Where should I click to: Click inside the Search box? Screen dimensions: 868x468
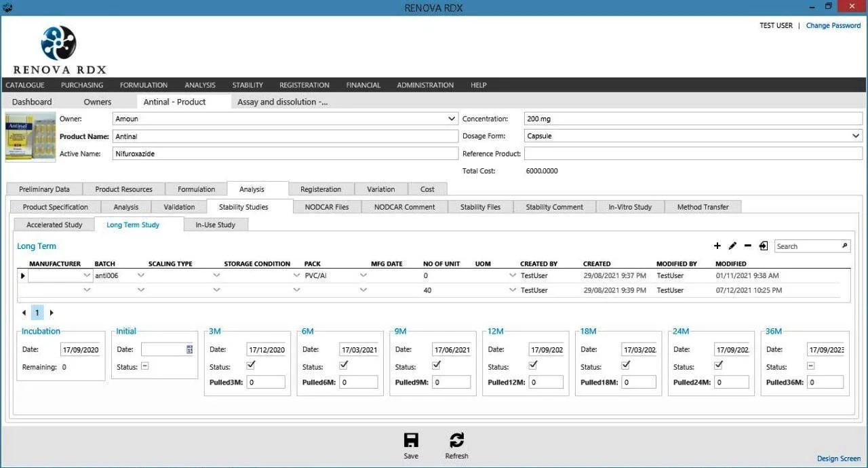coord(807,246)
